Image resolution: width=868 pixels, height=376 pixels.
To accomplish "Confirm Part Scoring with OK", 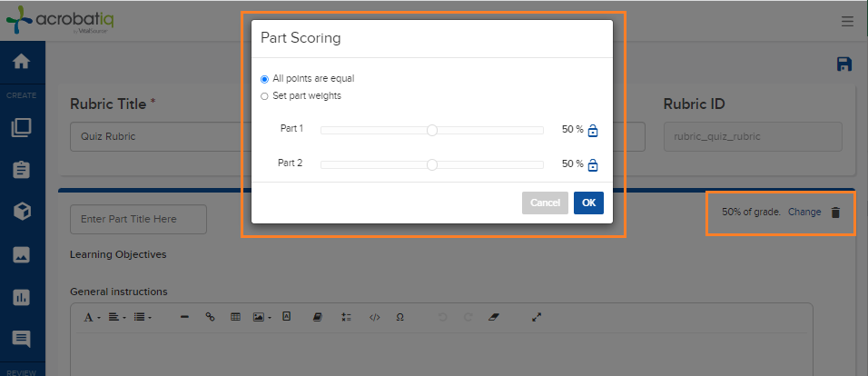I will 589,203.
